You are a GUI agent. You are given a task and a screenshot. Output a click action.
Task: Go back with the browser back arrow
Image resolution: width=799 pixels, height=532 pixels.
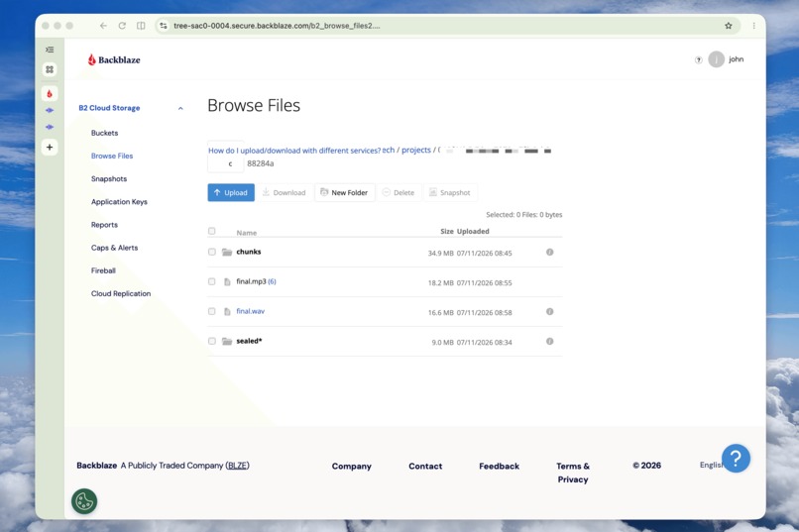pos(103,26)
